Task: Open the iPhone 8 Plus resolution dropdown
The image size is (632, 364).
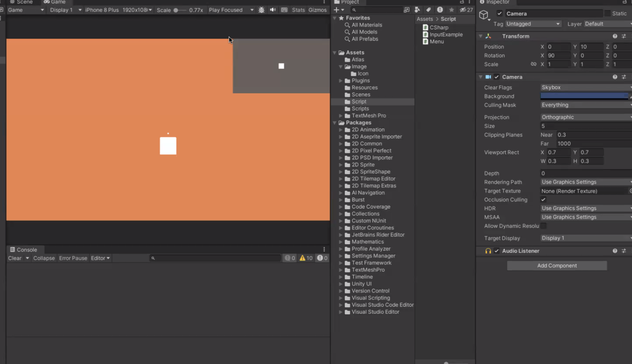Action: tap(118, 10)
